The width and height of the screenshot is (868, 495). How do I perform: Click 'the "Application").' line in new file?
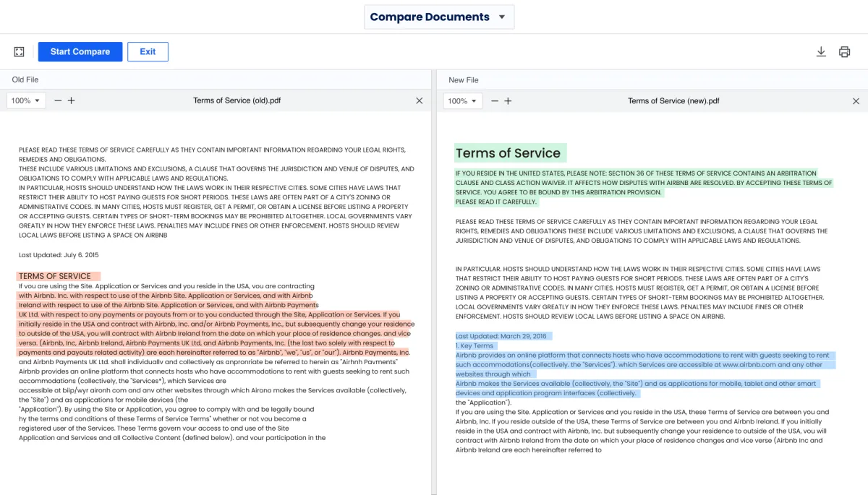[483, 403]
